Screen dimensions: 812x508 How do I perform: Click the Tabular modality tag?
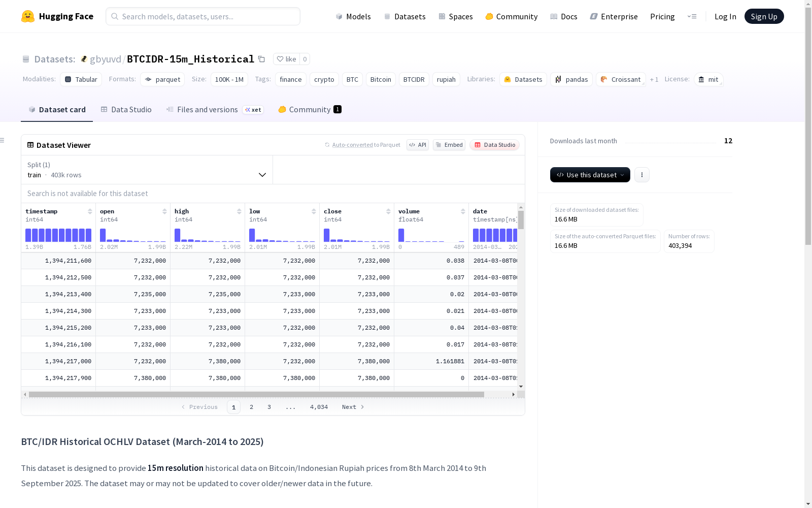81,79
